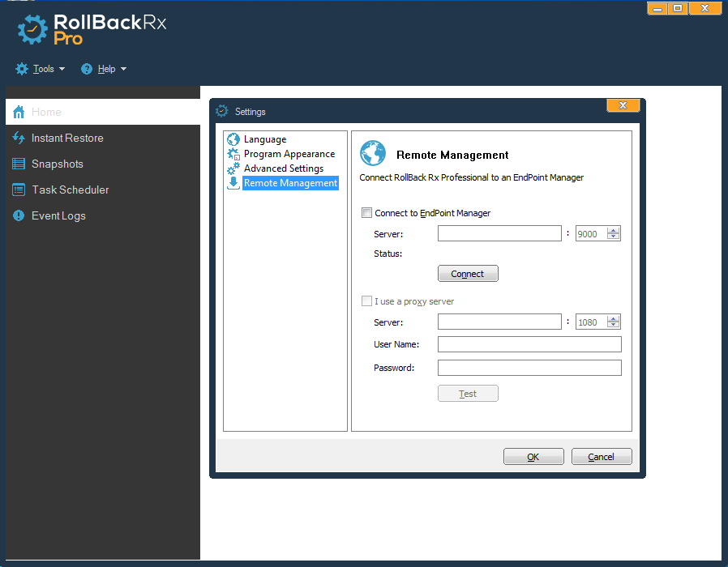Click the RollBack Rx Pro gear logo
This screenshot has width=728, height=567.
coord(32,30)
